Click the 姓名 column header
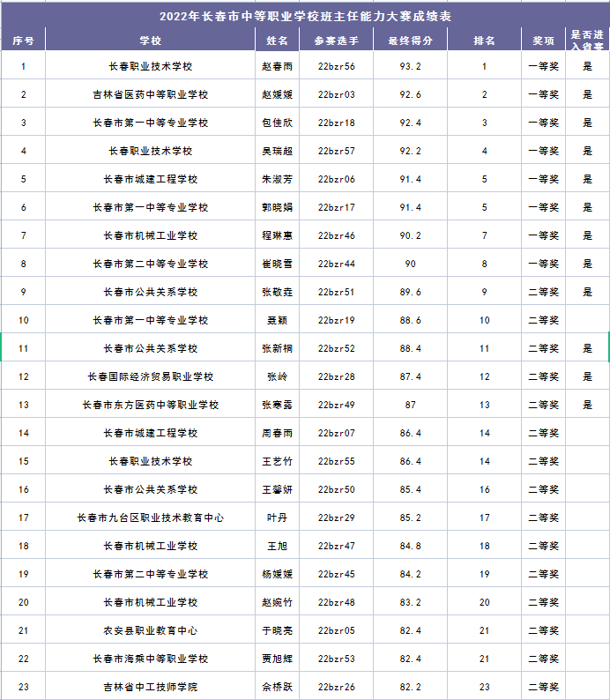The image size is (610, 700). pyautogui.click(x=277, y=41)
